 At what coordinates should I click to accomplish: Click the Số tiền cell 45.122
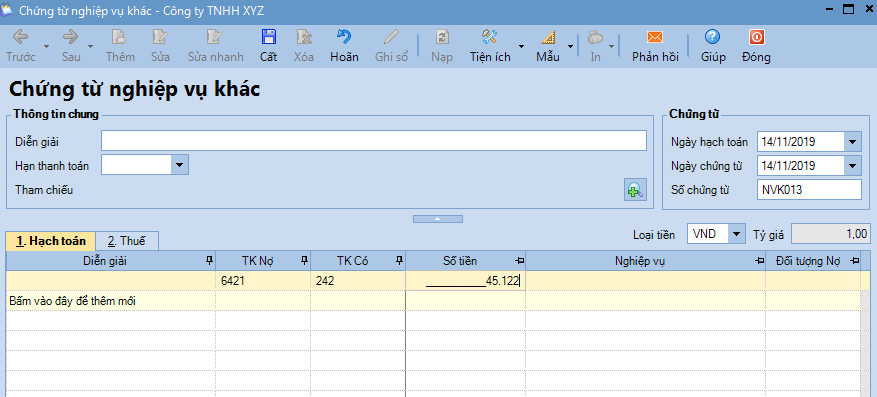tap(465, 281)
